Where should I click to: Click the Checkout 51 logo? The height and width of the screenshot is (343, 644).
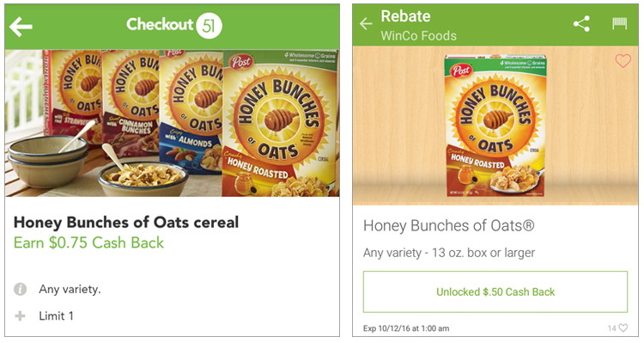pyautogui.click(x=174, y=25)
